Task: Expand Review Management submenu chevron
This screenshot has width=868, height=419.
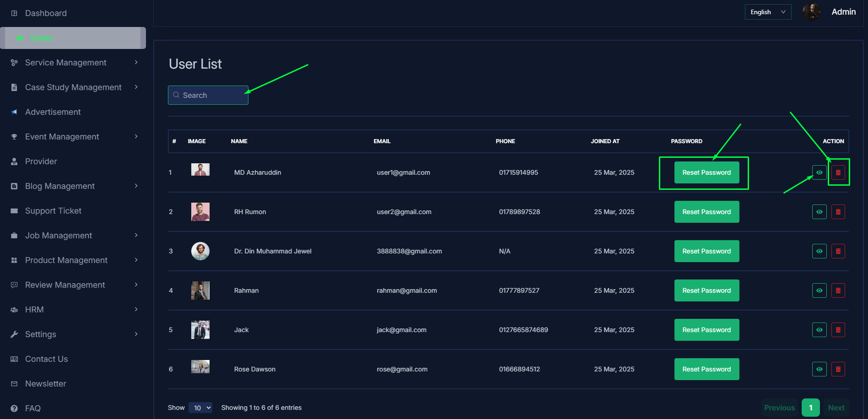Action: pyautogui.click(x=136, y=285)
